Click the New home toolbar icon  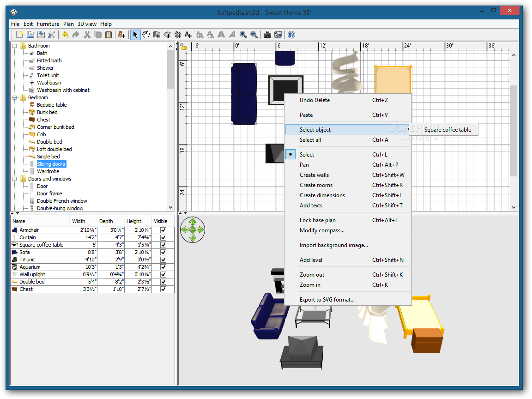coord(19,35)
